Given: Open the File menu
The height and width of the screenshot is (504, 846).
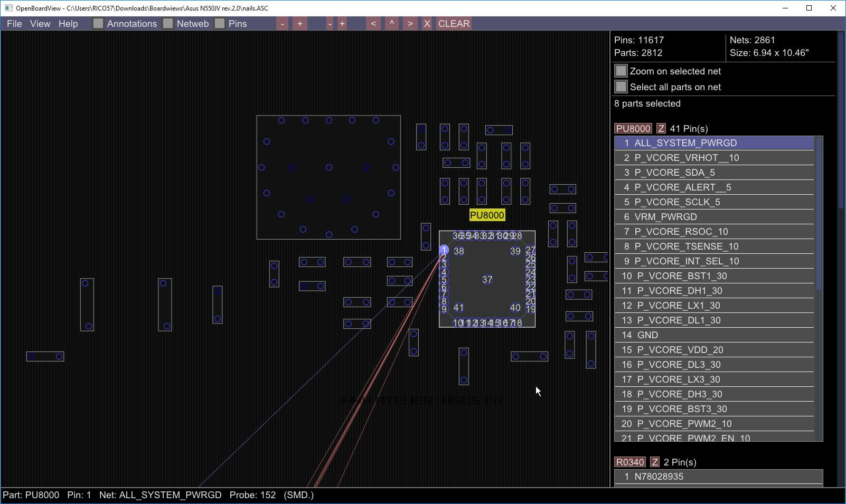Looking at the screenshot, I should click(14, 24).
